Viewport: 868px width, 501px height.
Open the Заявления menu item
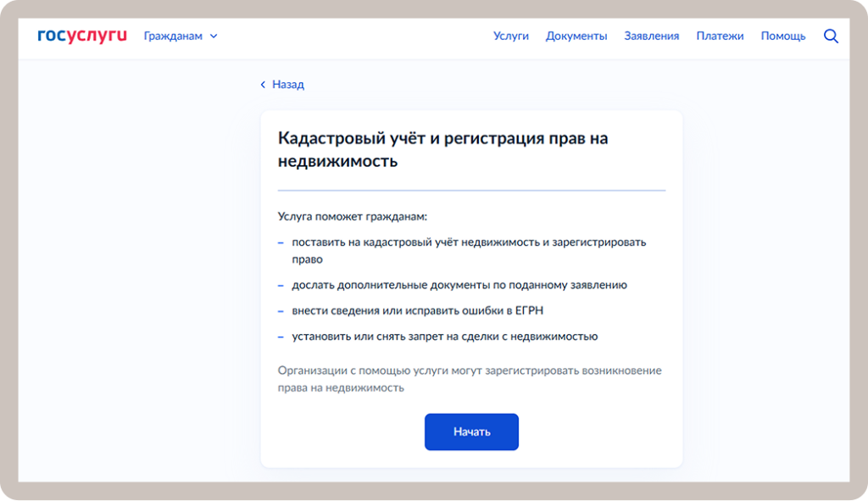(x=652, y=36)
